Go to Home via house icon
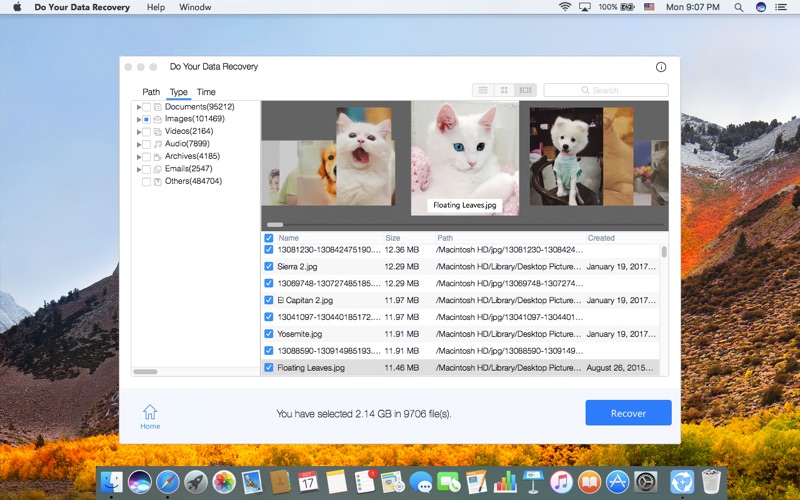The height and width of the screenshot is (500, 800). [149, 413]
